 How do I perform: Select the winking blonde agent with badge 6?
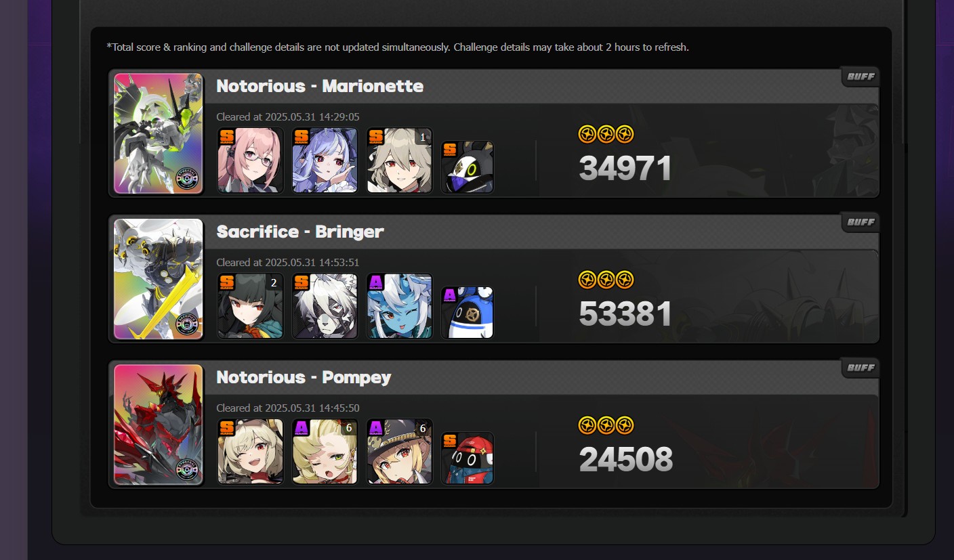[325, 452]
